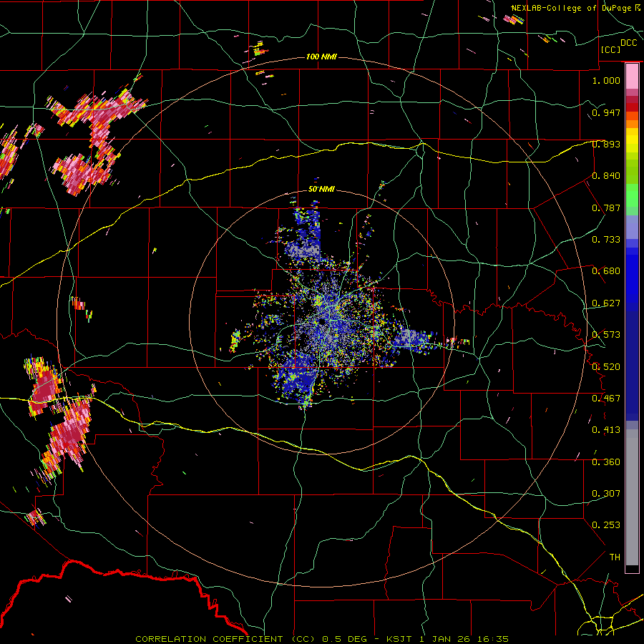Select the 0.360 scale value
The width and height of the screenshot is (644, 644).
click(x=606, y=462)
